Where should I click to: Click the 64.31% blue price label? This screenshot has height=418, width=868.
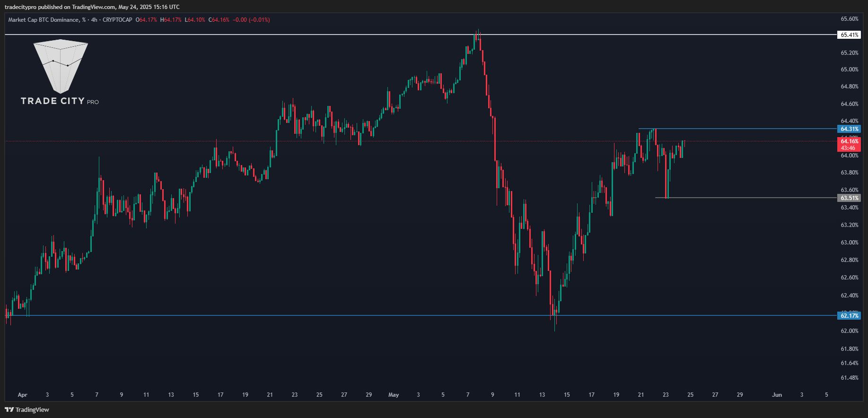tap(849, 129)
